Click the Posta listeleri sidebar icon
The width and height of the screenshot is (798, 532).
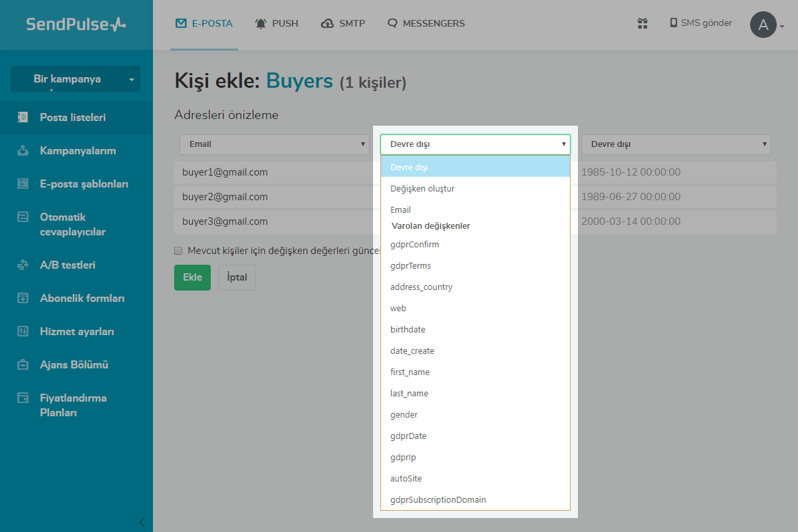[23, 118]
